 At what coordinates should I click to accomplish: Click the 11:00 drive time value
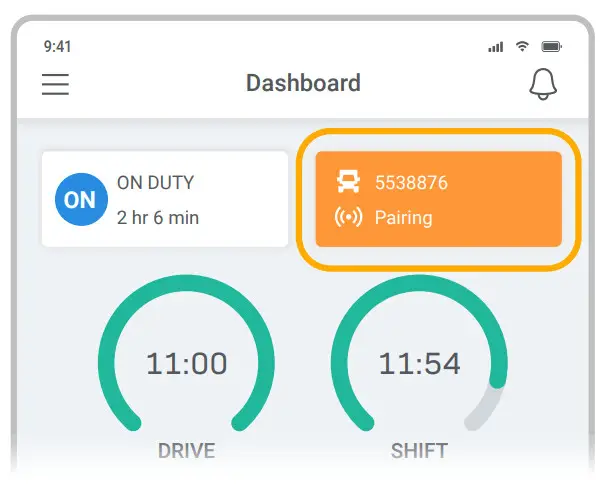click(186, 363)
